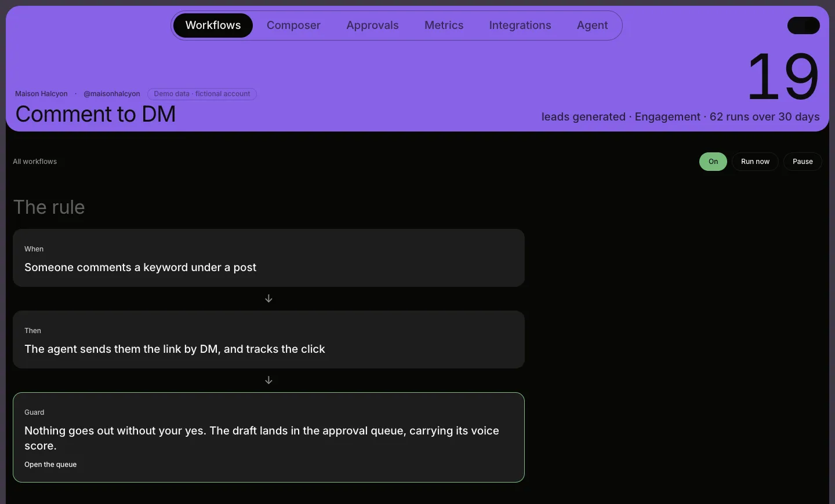Select the Integrations tab
The height and width of the screenshot is (504, 835).
click(520, 25)
